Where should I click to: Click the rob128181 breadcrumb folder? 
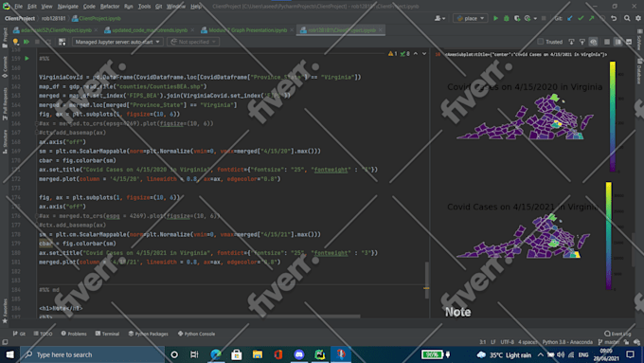coord(53,19)
